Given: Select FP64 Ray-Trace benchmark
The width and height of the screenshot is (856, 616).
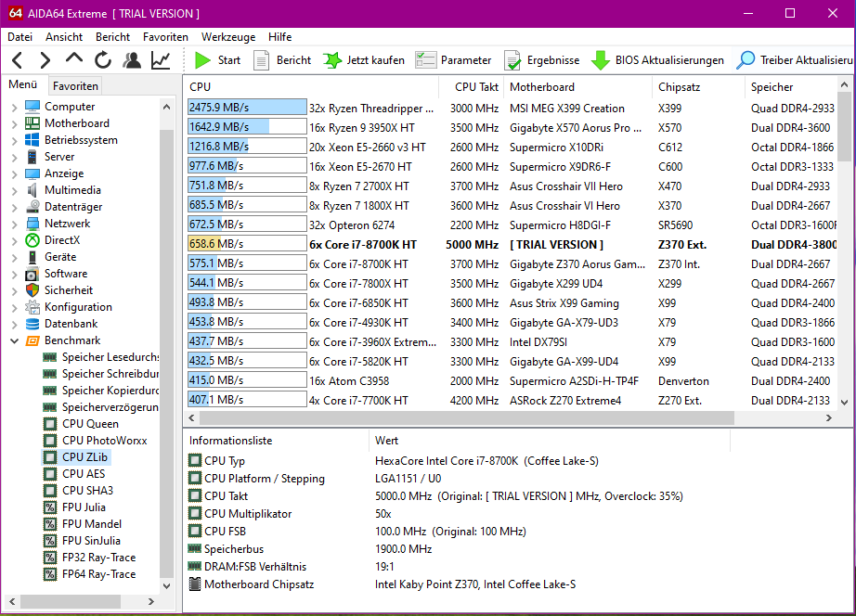Looking at the screenshot, I should 98,574.
